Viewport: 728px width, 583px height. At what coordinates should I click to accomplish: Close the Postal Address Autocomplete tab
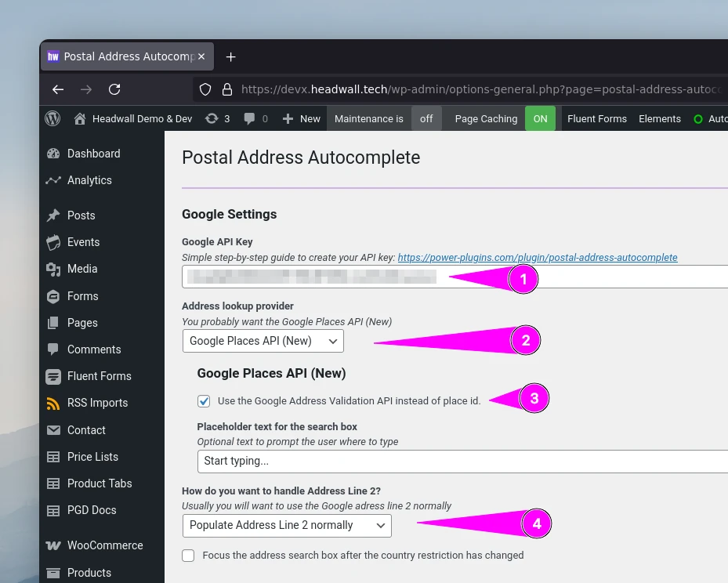click(x=201, y=56)
